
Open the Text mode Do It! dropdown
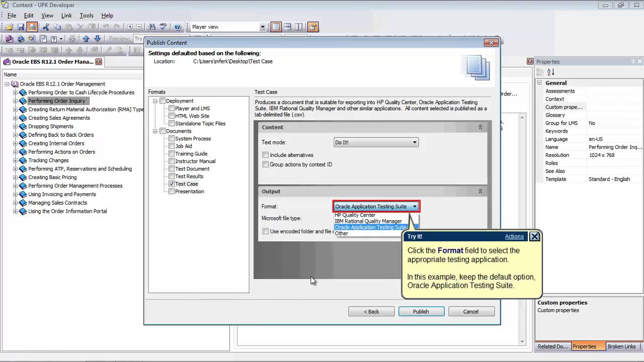376,142
